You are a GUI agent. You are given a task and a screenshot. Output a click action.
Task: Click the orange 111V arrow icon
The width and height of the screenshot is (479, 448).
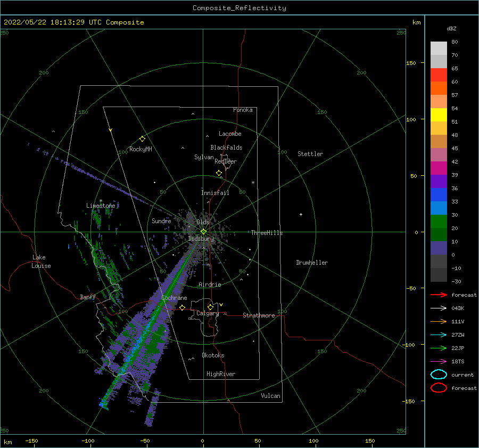tap(439, 321)
